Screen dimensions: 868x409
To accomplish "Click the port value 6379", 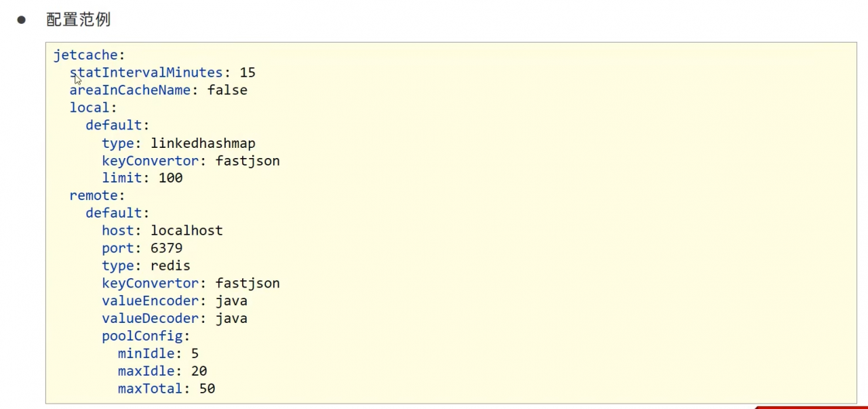I will [x=166, y=248].
